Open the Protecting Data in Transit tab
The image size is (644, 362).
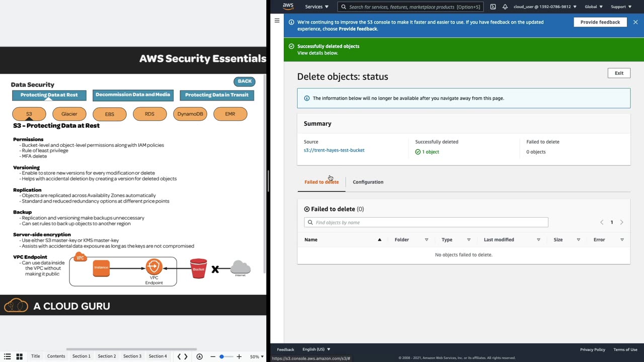tap(217, 95)
